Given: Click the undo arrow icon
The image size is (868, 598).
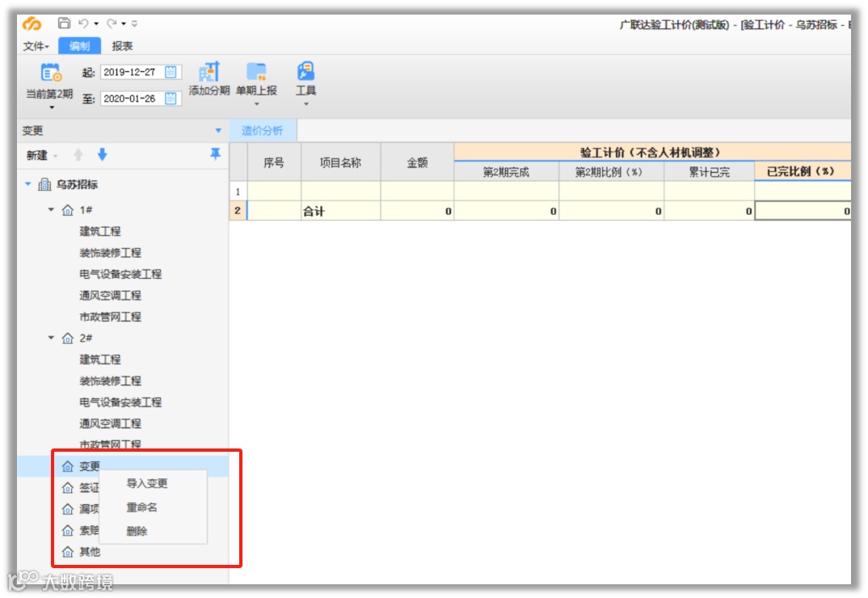Looking at the screenshot, I should [x=83, y=23].
